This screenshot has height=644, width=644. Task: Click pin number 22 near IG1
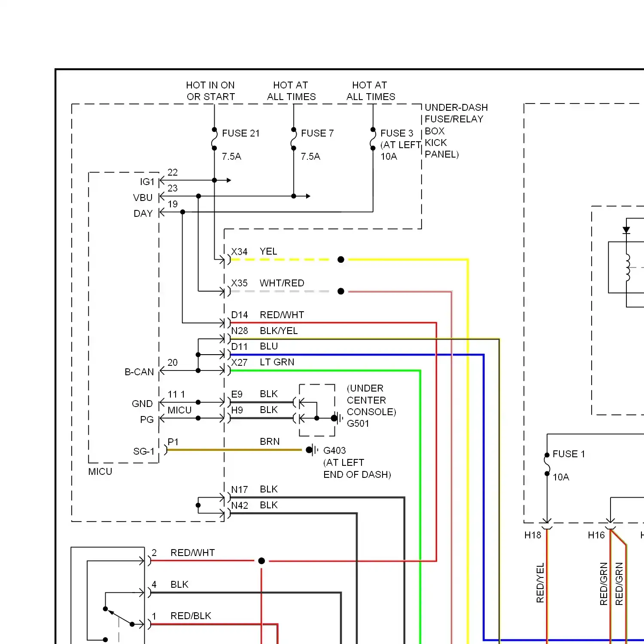coord(173,172)
